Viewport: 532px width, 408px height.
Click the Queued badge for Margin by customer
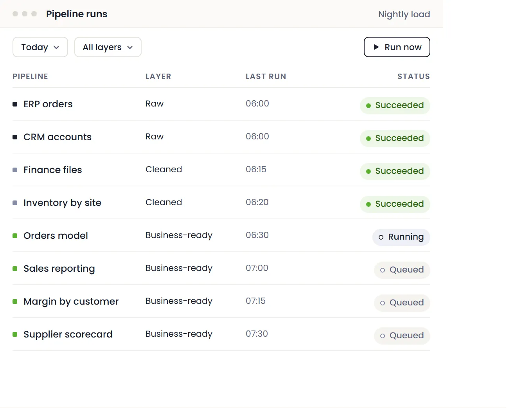(x=402, y=303)
